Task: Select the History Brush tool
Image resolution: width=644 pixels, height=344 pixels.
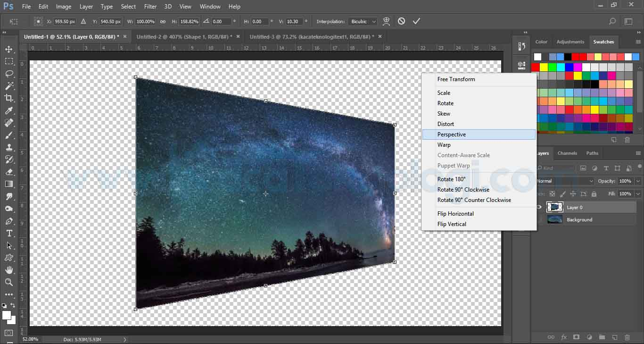Action: point(9,159)
